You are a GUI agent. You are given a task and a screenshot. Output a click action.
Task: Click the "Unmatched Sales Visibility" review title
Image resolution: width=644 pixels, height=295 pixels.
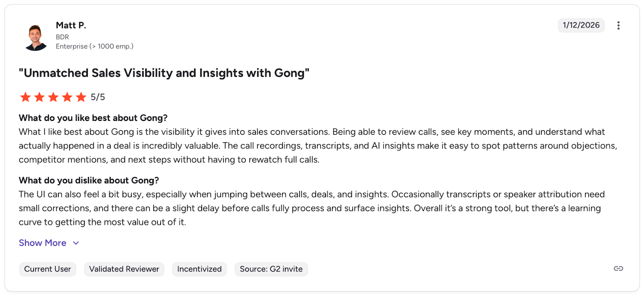point(164,73)
